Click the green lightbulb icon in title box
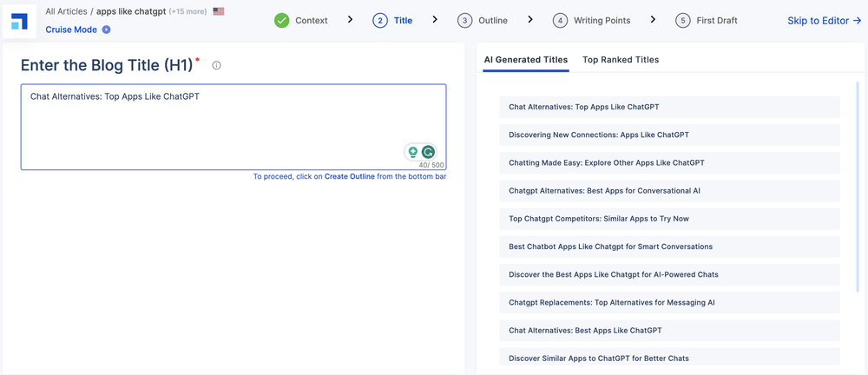This screenshot has height=375, width=868. click(412, 152)
